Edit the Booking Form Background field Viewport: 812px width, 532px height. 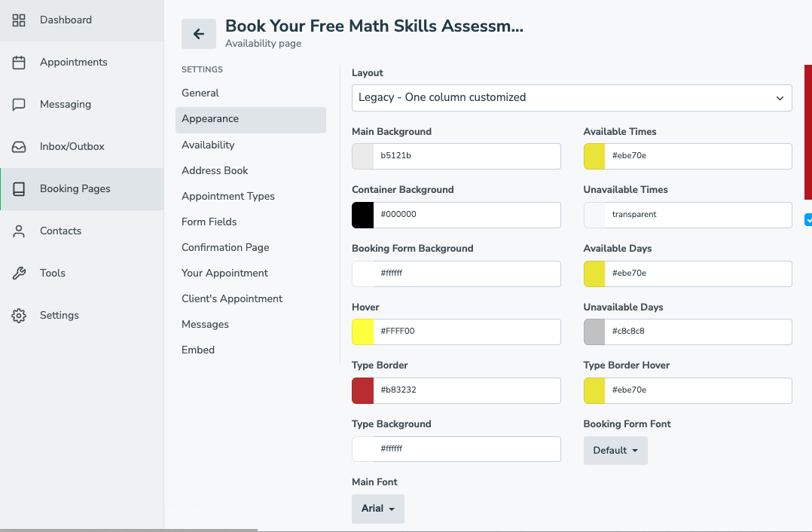[467, 274]
